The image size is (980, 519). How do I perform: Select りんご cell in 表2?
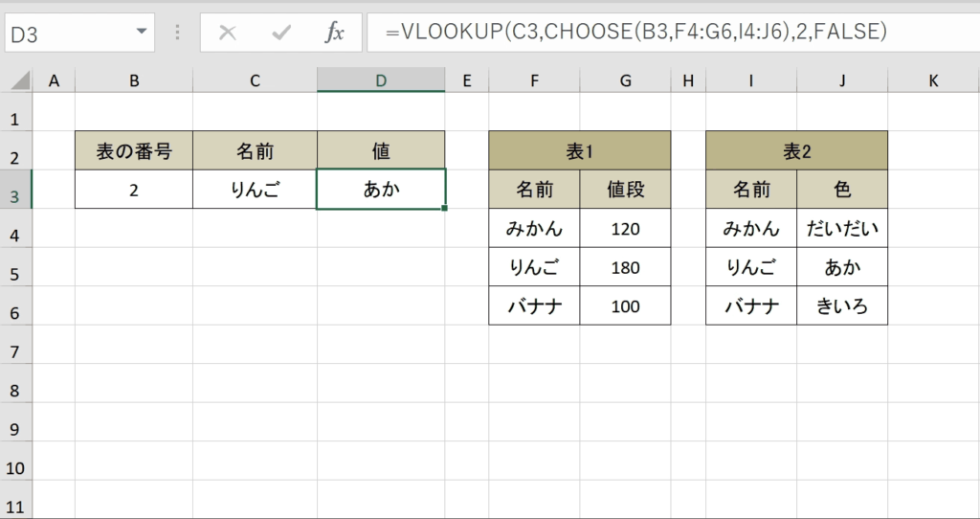point(751,266)
